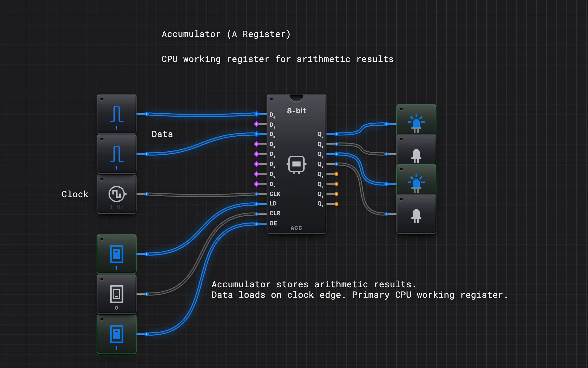The image size is (588, 368).
Task: Toggle the switch connected to OE
Action: point(117,334)
